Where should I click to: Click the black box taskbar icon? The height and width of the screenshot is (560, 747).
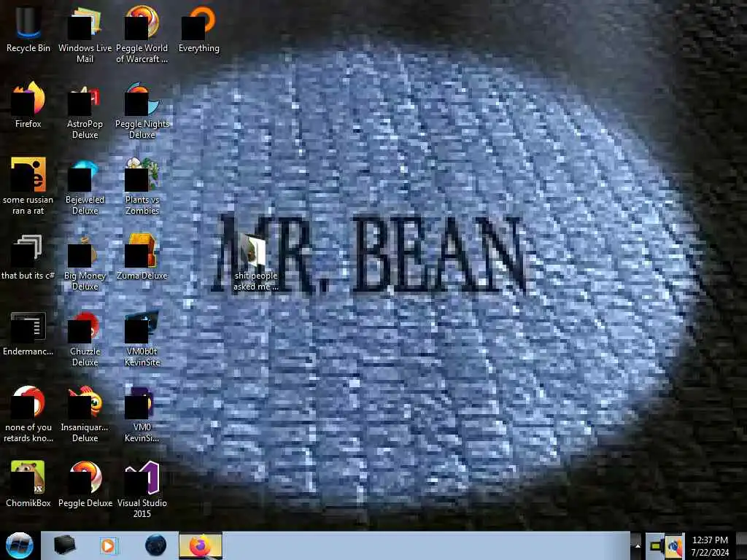click(64, 545)
